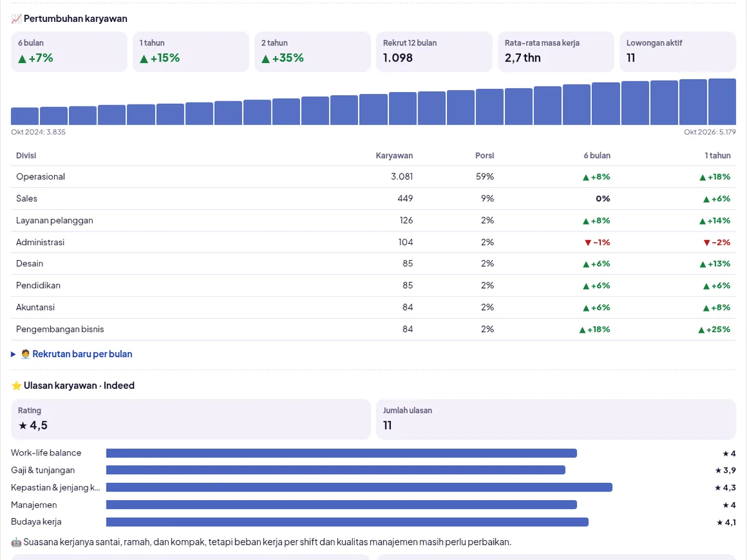
Task: Select the +15% one-year growth card value
Action: pos(160,58)
